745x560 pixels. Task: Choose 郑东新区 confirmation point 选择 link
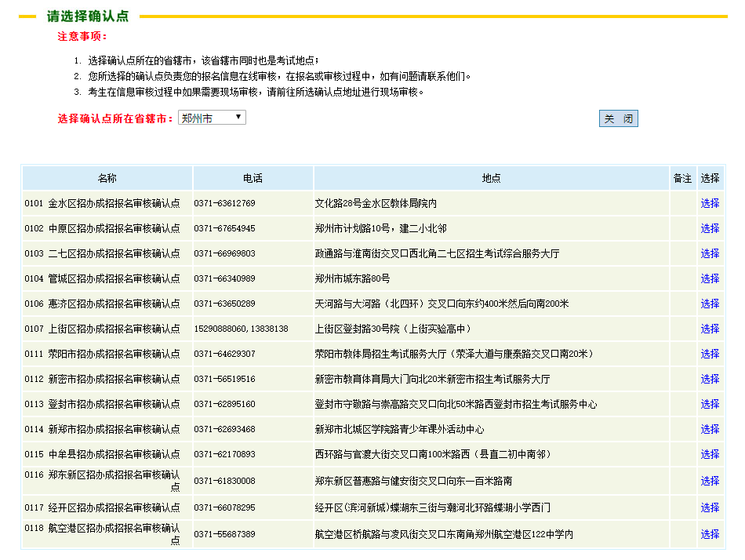pos(710,481)
